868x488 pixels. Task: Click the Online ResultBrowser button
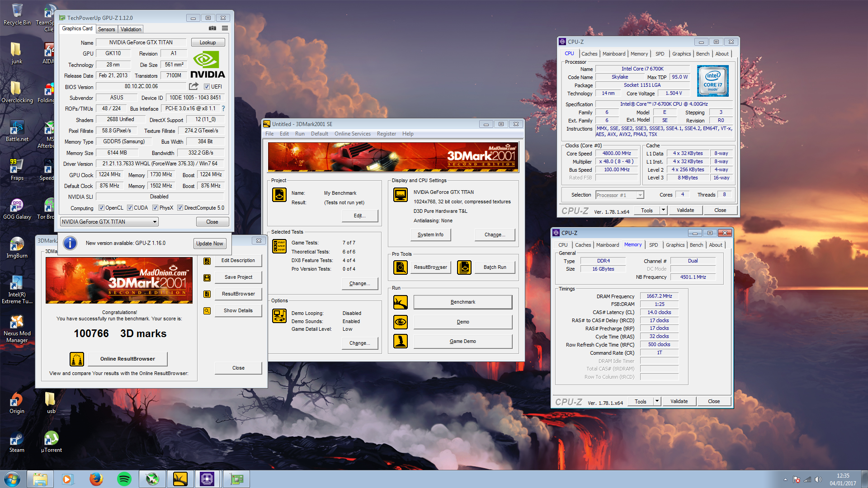127,359
